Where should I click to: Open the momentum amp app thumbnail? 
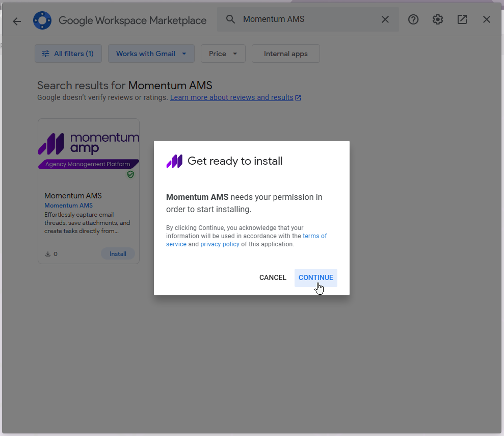89,150
